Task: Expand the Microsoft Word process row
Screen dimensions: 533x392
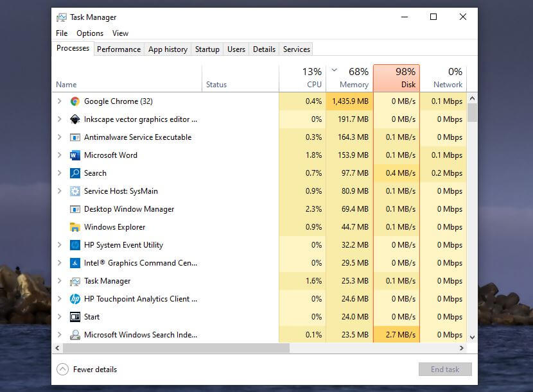Action: coord(60,155)
